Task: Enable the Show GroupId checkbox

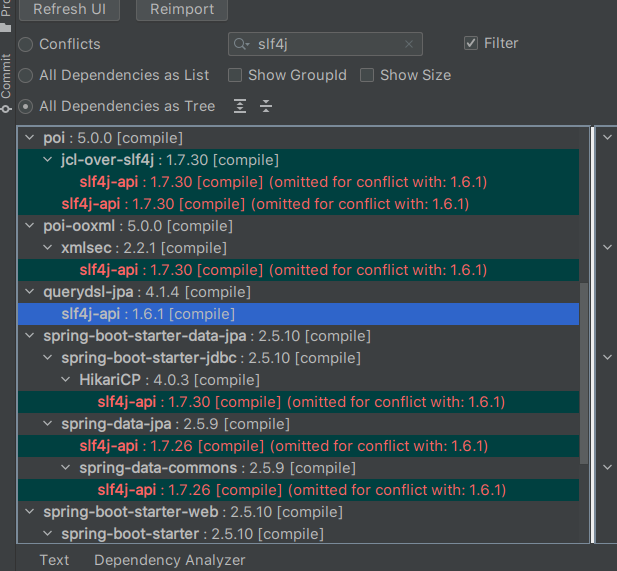Action: click(x=235, y=75)
